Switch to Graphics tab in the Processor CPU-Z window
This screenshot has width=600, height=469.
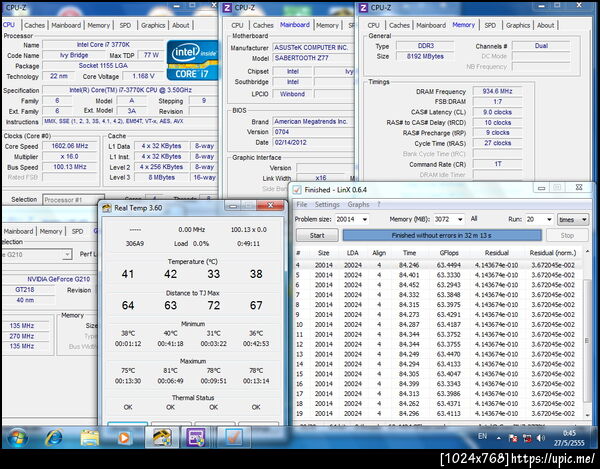[153, 25]
